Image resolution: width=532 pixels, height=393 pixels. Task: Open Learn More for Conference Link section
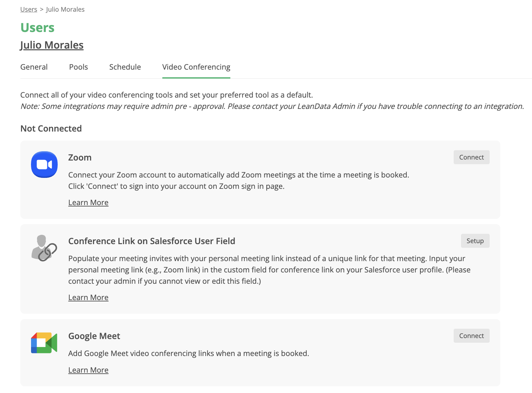point(88,297)
